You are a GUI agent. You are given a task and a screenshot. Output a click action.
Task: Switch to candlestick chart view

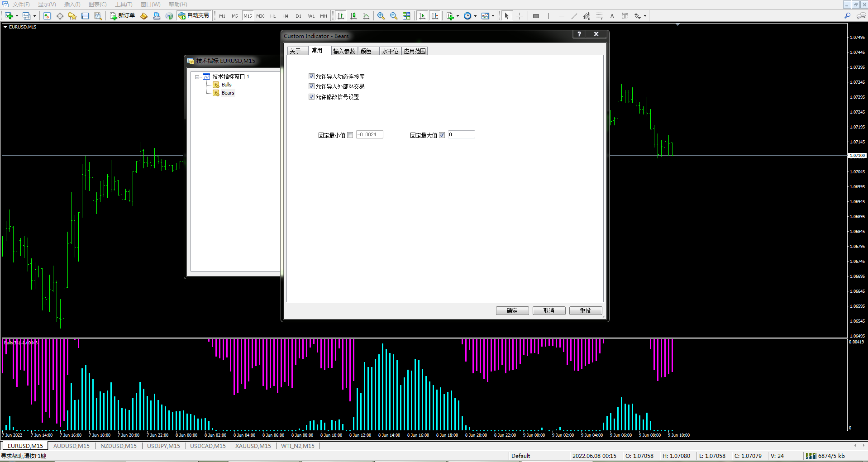[x=353, y=16]
